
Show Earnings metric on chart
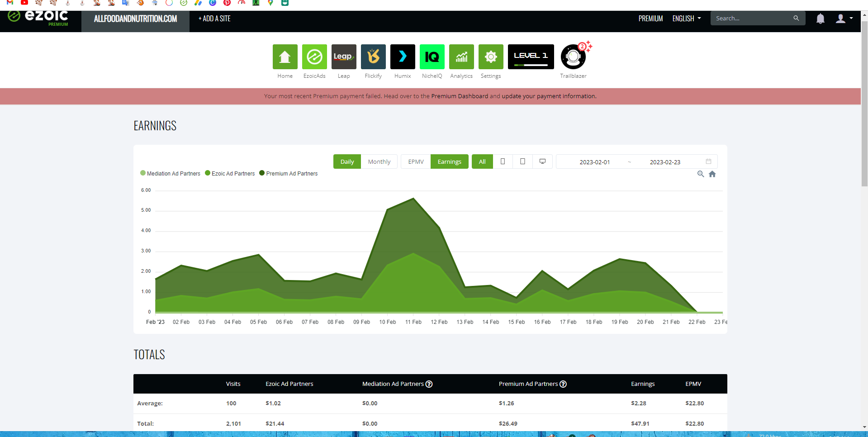450,161
